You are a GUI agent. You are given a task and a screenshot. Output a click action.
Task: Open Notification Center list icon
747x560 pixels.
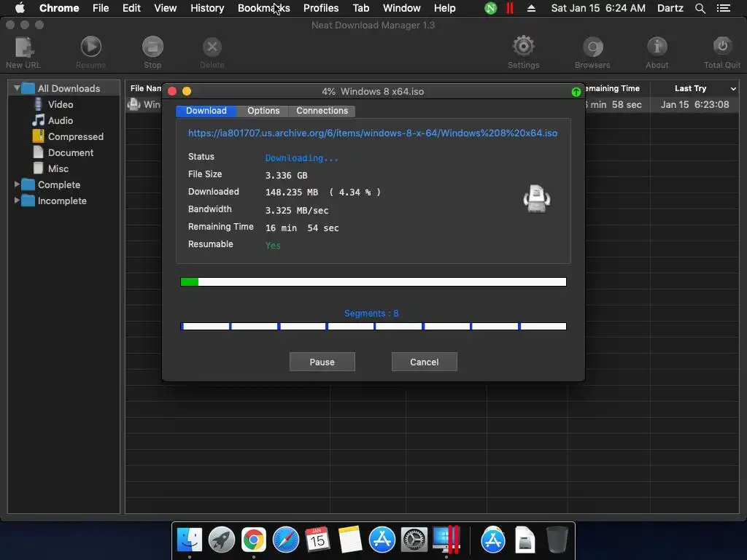pyautogui.click(x=724, y=8)
